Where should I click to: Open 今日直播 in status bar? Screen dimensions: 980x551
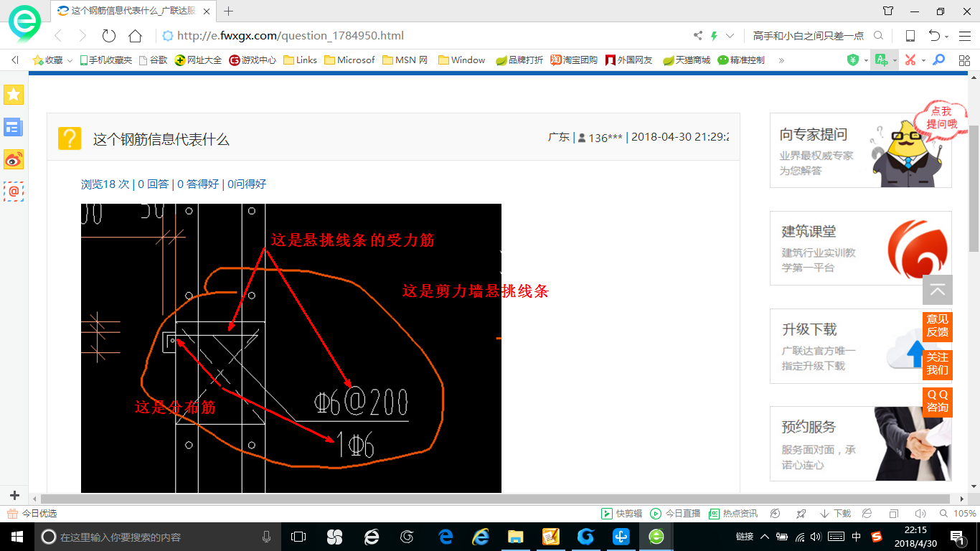click(676, 514)
